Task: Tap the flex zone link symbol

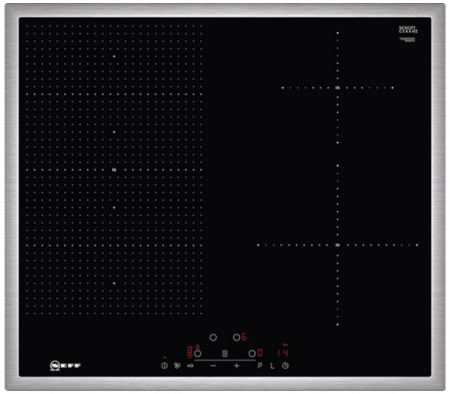Action: pos(225,353)
